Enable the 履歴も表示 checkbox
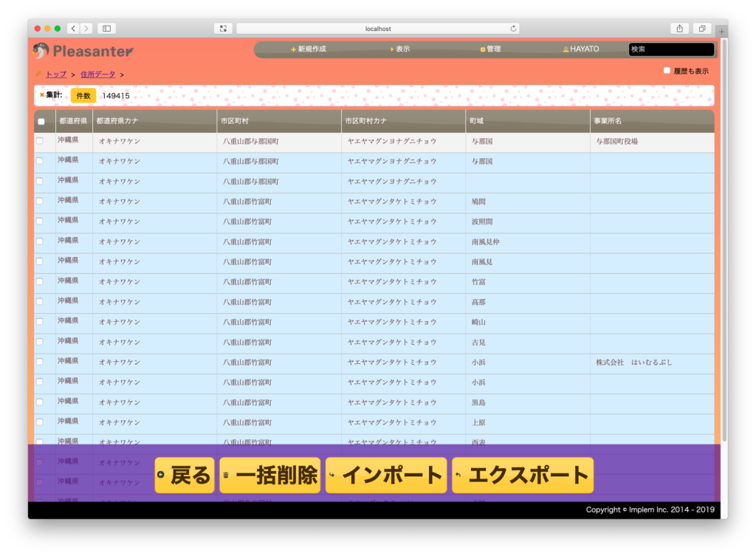756x556 pixels. 667,71
